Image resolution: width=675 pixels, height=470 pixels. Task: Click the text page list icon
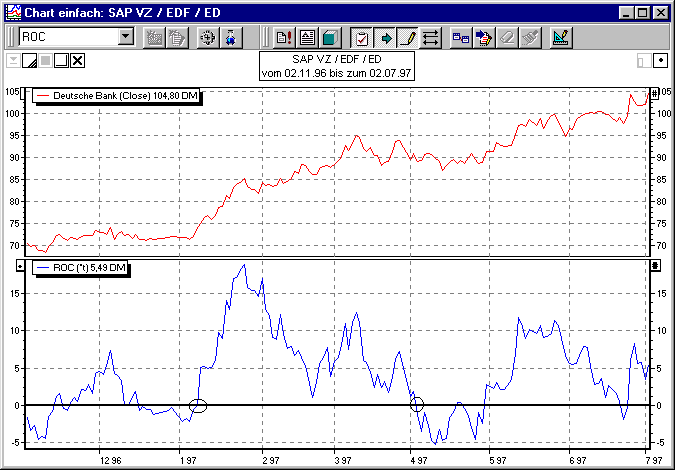point(307,38)
